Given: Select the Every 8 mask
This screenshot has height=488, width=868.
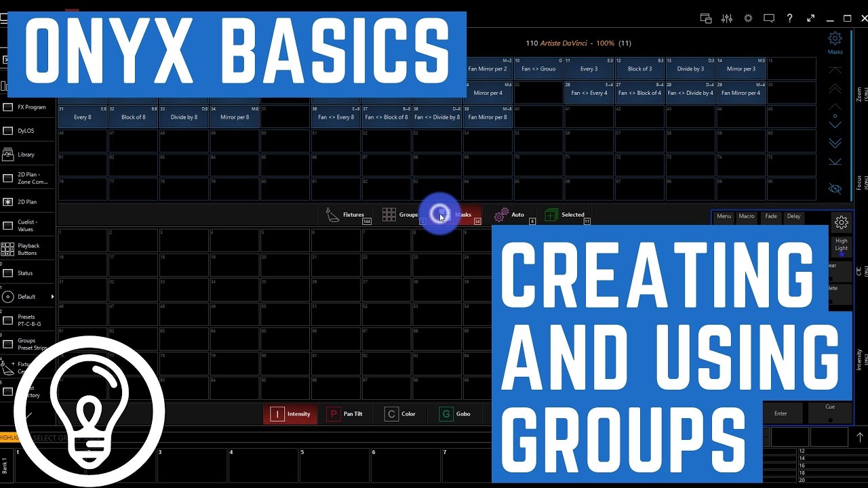Looking at the screenshot, I should [x=82, y=117].
